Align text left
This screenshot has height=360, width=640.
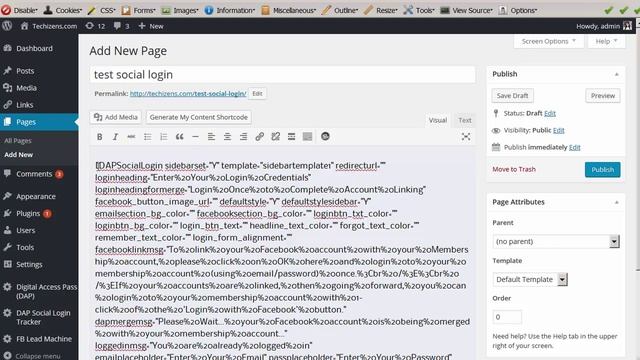(x=211, y=137)
